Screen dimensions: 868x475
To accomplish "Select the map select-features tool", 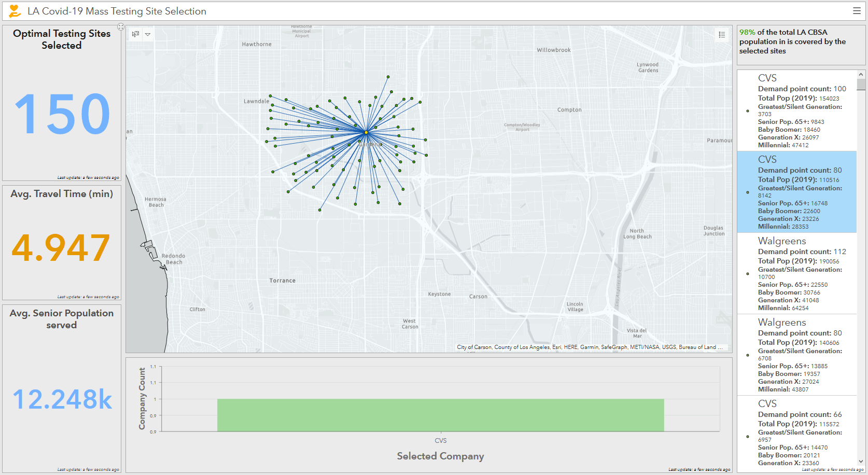I will pyautogui.click(x=135, y=34).
